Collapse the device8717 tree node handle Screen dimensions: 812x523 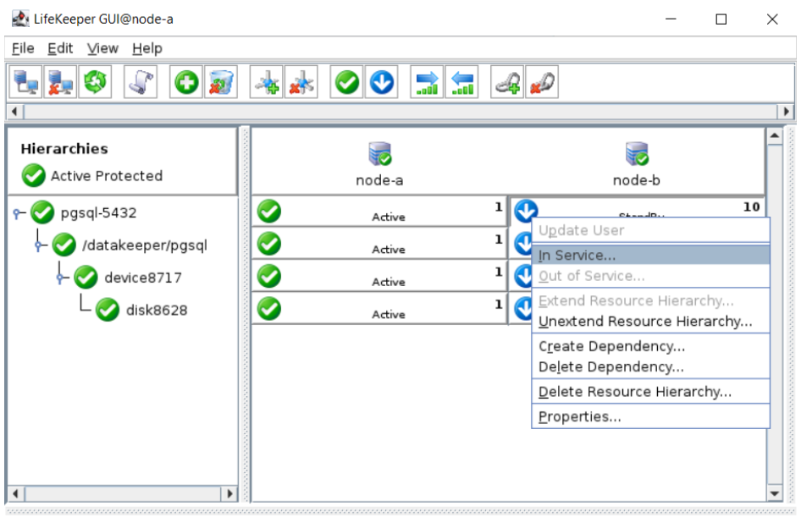[61, 278]
